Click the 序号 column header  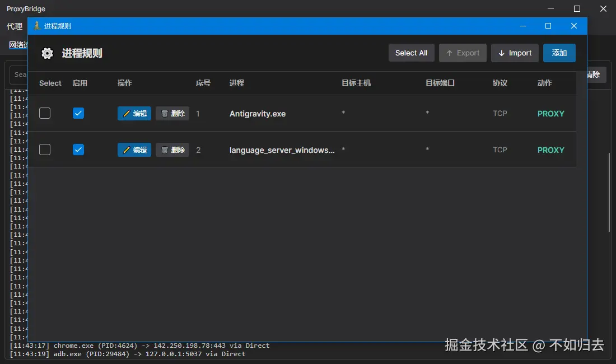pos(203,83)
